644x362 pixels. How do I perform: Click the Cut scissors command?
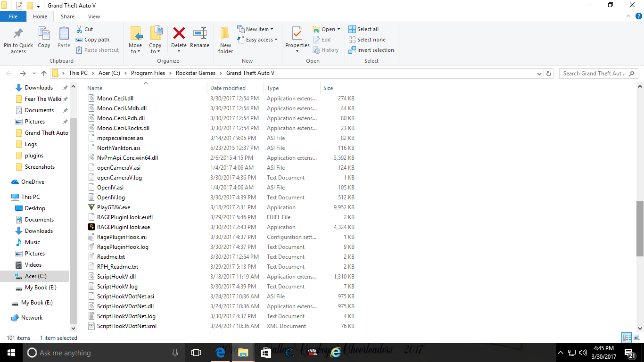pyautogui.click(x=85, y=29)
